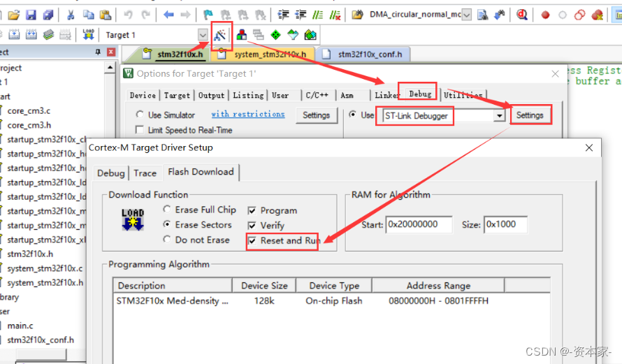
Task: Open the Manage Run-Time Environment green diamond icon
Action: coord(275,35)
